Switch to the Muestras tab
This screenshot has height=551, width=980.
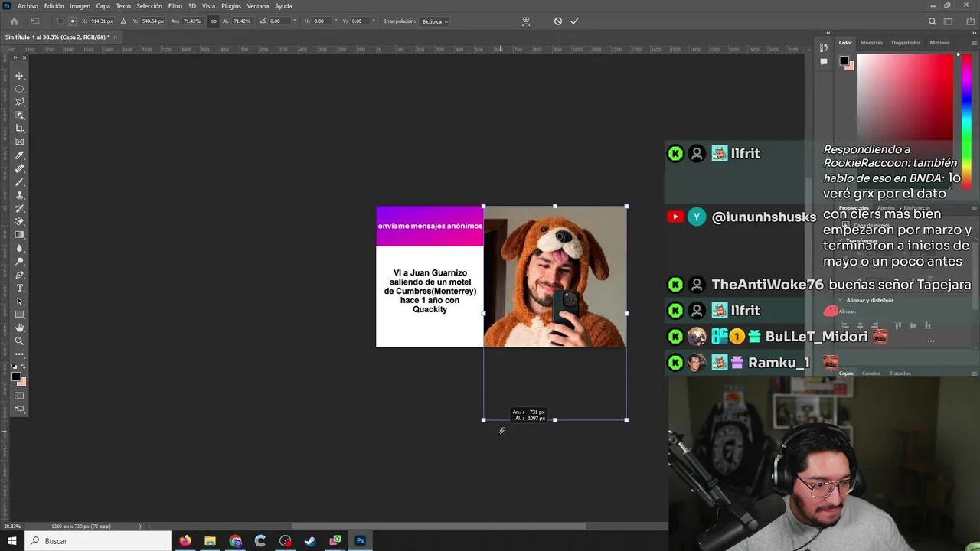[x=871, y=43]
